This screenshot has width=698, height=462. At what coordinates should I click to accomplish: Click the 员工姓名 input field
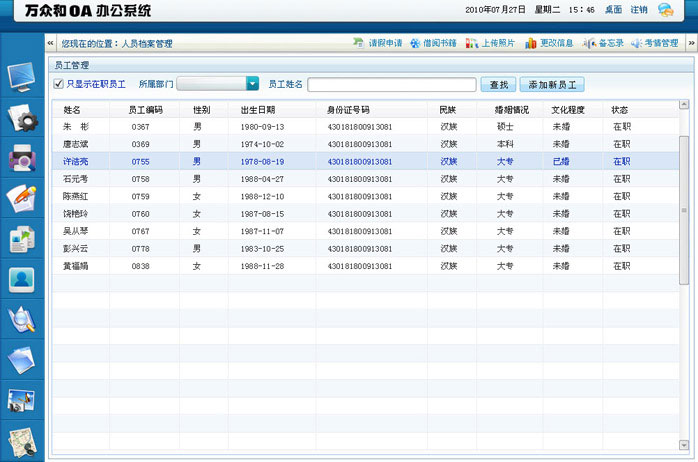[391, 85]
